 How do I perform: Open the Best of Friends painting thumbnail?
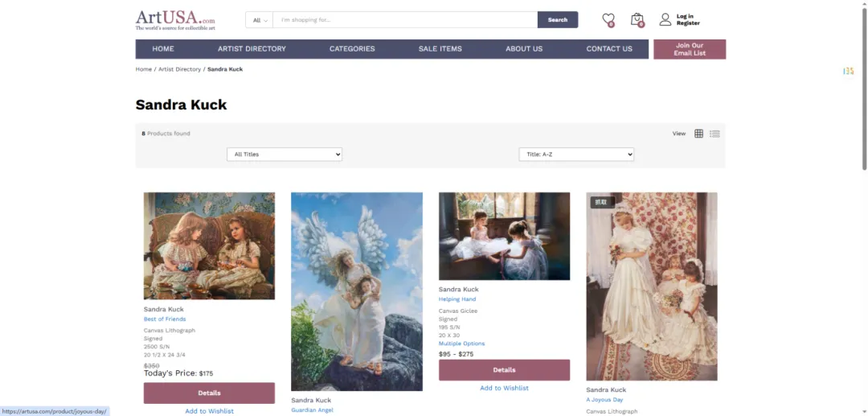tap(209, 246)
